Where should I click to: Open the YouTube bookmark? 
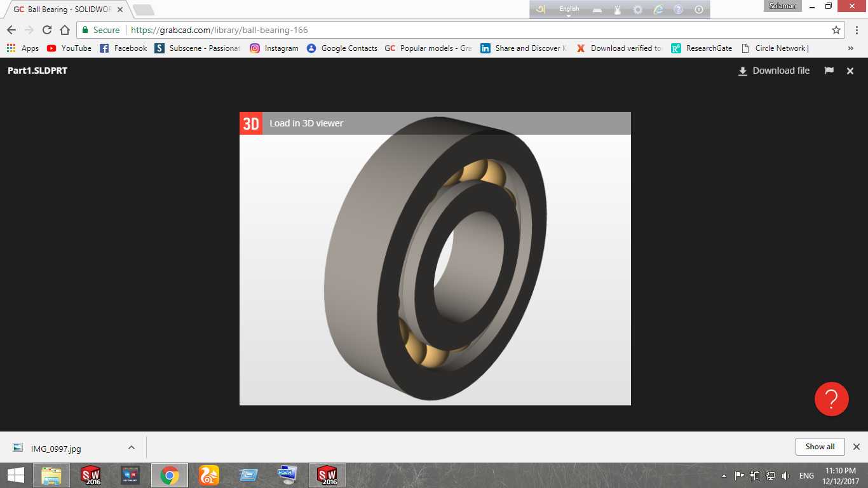69,48
